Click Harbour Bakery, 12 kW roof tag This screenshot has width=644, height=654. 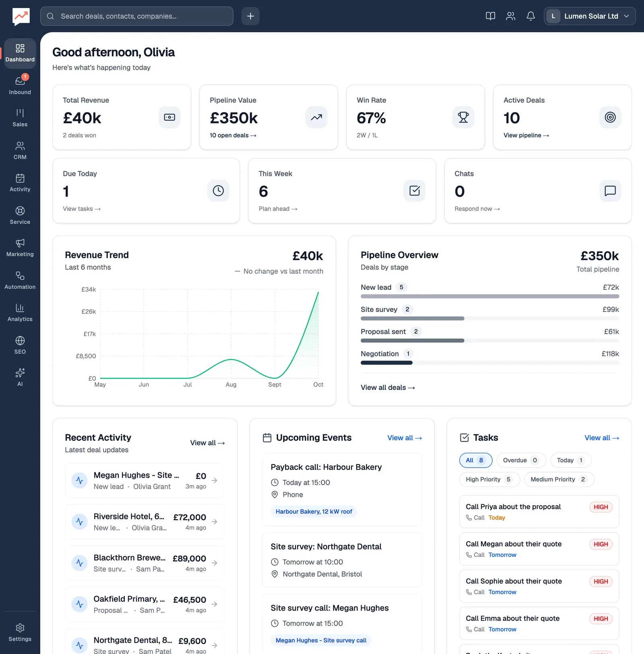click(314, 512)
